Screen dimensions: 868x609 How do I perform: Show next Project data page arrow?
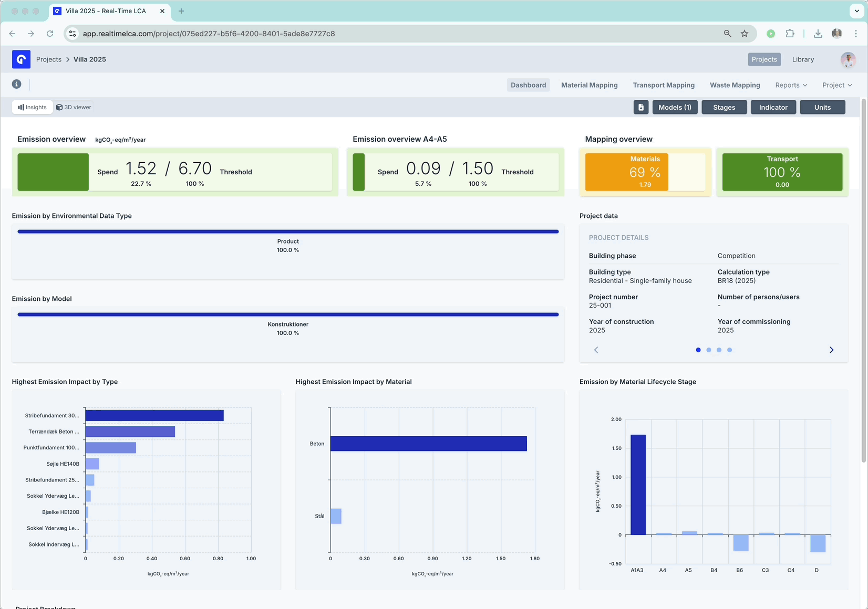[831, 350]
